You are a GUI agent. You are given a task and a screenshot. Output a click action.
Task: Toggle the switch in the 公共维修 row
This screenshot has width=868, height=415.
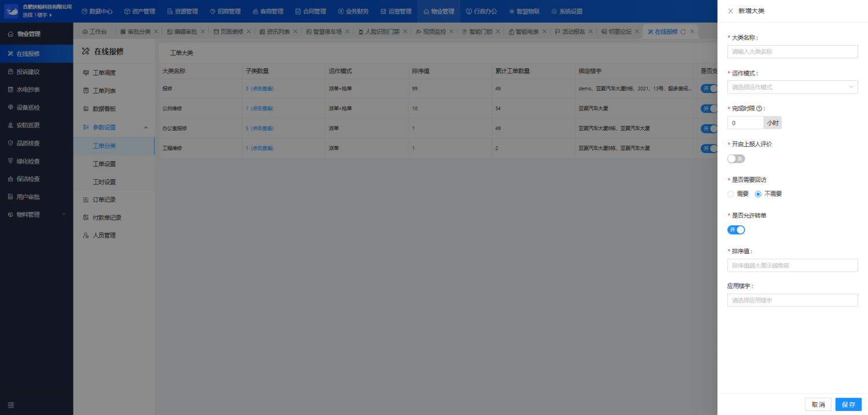click(x=709, y=108)
